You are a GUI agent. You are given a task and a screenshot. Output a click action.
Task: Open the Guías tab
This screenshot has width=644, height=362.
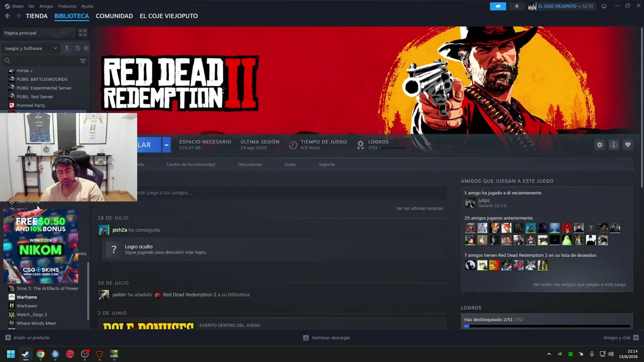click(290, 164)
